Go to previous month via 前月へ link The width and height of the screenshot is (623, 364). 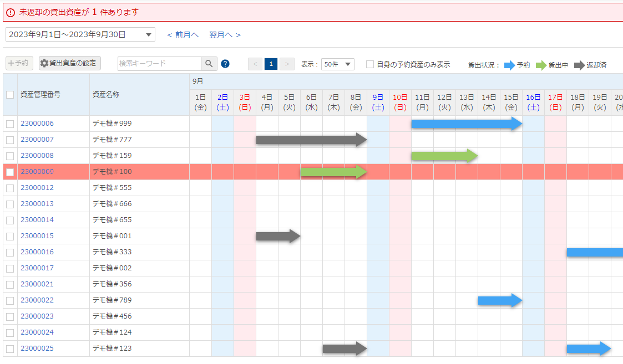click(183, 35)
